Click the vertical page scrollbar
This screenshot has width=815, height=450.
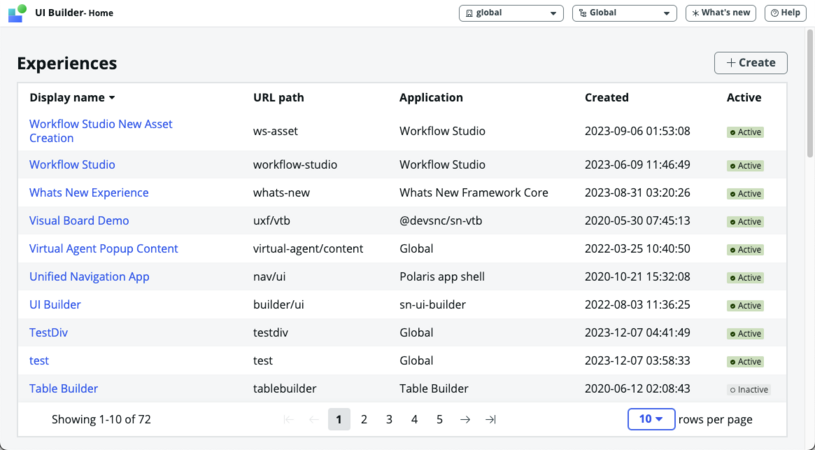coord(810,94)
